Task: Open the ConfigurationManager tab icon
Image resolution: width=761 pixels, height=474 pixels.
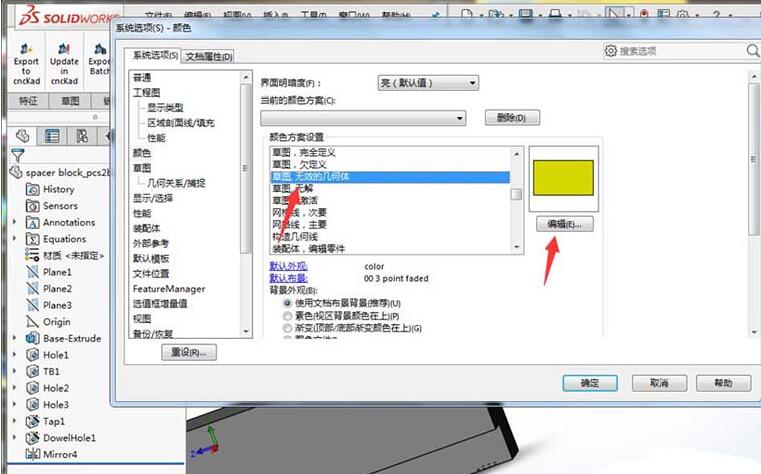Action: (82, 136)
